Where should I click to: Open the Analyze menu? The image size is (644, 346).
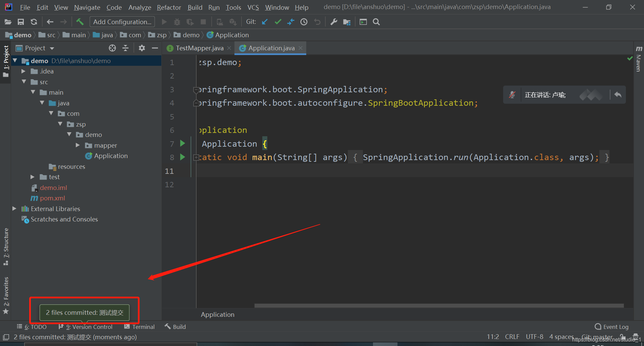coord(140,7)
